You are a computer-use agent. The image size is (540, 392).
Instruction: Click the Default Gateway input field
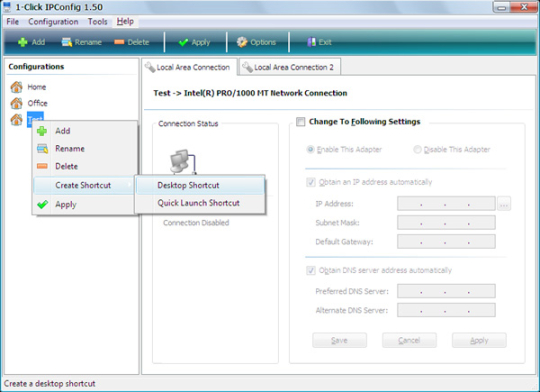click(446, 241)
